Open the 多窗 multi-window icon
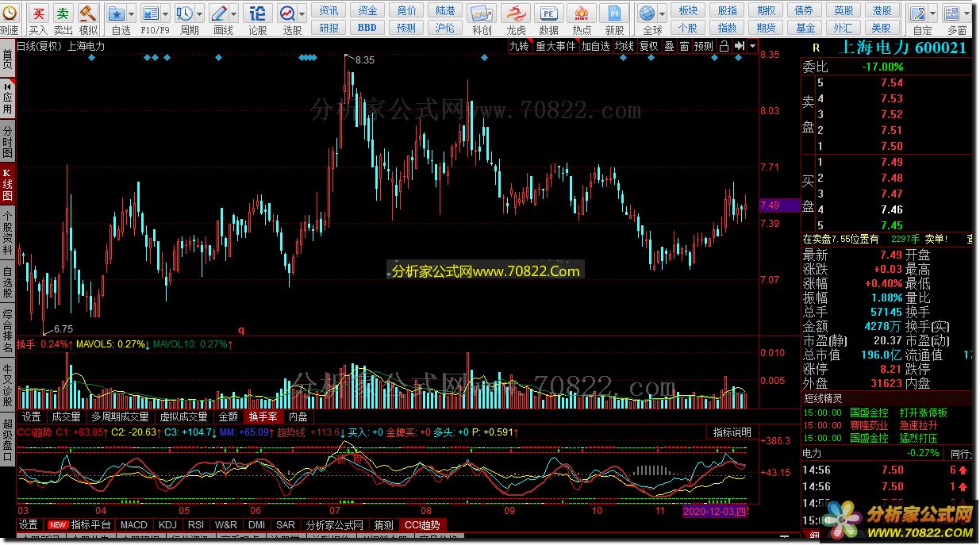The width and height of the screenshot is (980, 545). pyautogui.click(x=952, y=13)
